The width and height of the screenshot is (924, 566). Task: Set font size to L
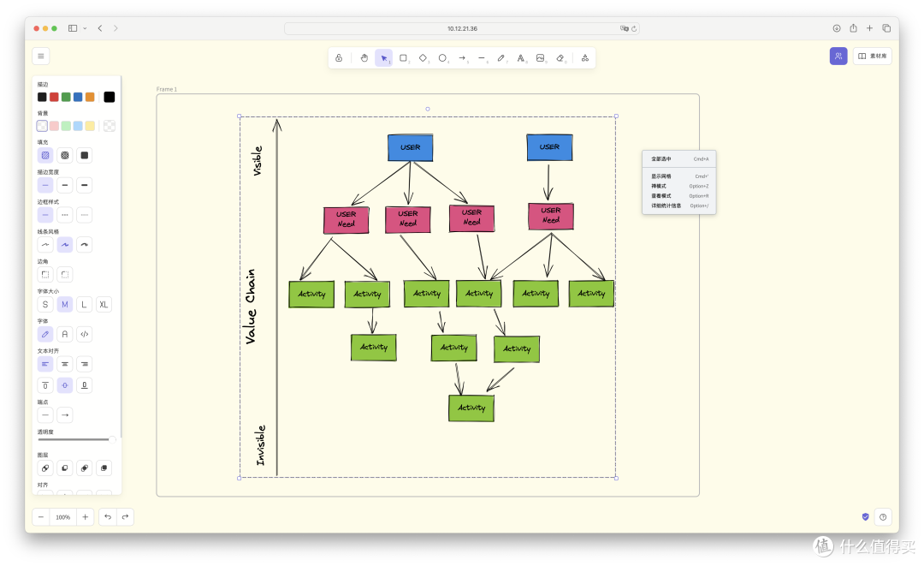coord(84,304)
